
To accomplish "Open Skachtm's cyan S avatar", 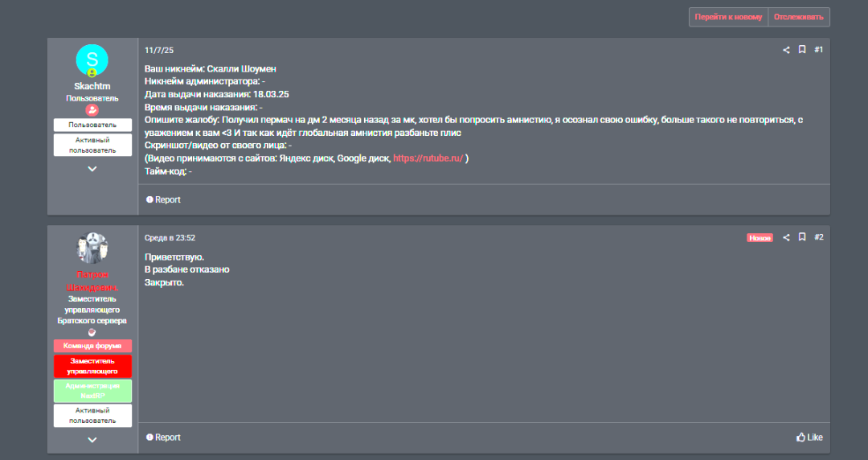I will tap(92, 60).
